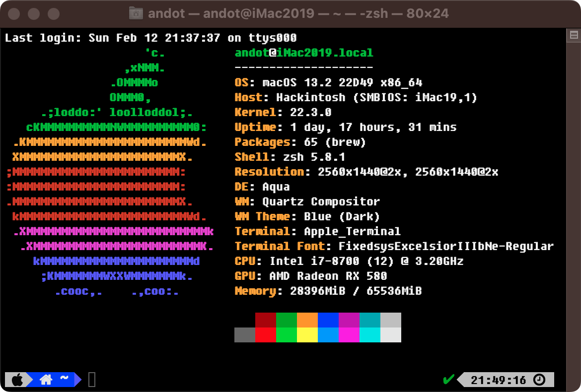Click the folder proxy icon in title bar
Image resolution: width=581 pixels, height=392 pixels.
[x=136, y=14]
